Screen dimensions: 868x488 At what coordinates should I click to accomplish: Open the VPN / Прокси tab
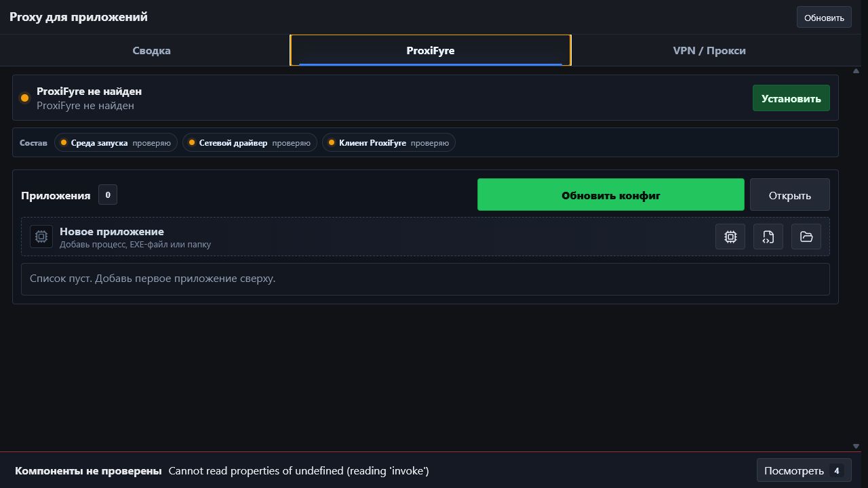pyautogui.click(x=709, y=50)
